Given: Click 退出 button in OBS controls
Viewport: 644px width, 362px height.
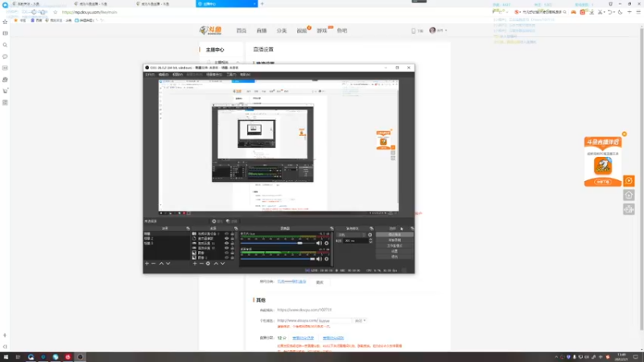Looking at the screenshot, I should point(394,257).
